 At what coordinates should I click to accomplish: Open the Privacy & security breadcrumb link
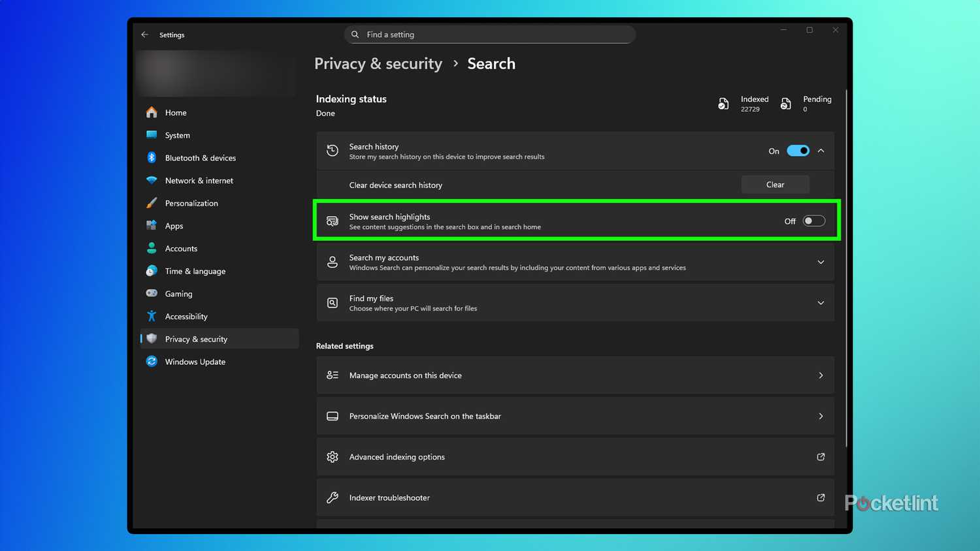pos(378,63)
